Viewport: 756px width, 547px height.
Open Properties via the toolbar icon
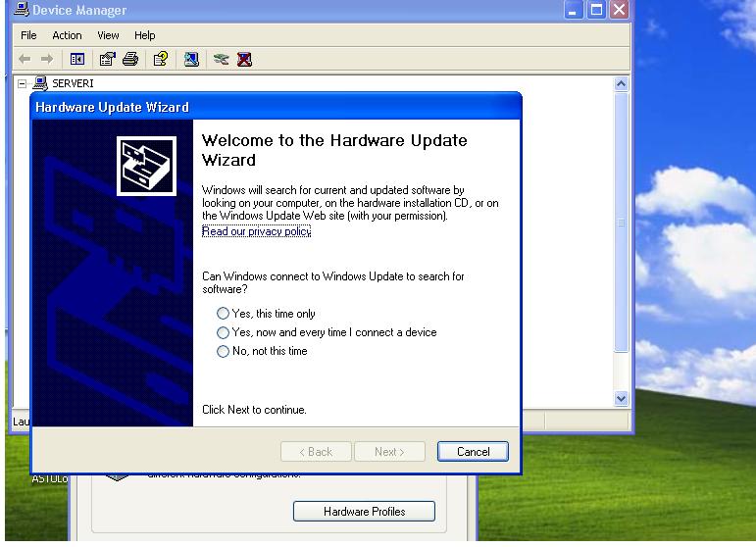[x=107, y=59]
